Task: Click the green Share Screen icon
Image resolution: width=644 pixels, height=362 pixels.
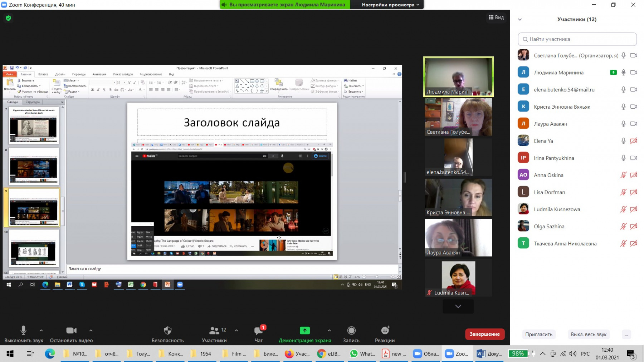Action: click(x=304, y=331)
